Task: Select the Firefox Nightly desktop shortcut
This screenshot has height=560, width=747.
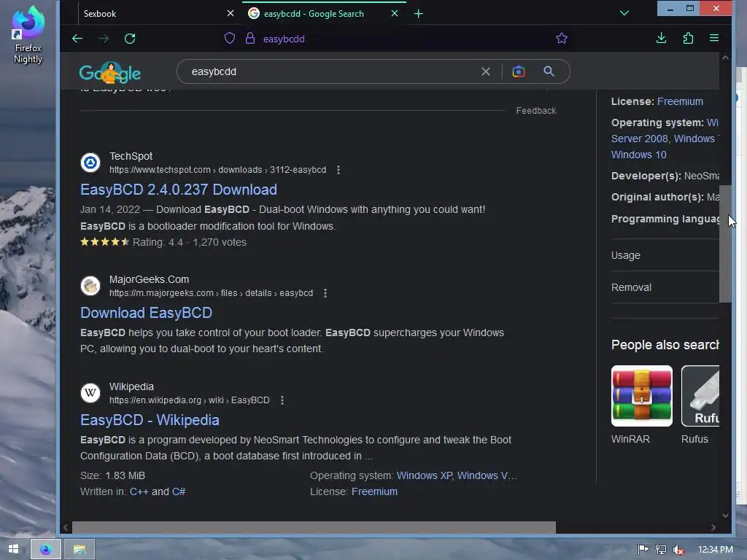Action: 28,35
